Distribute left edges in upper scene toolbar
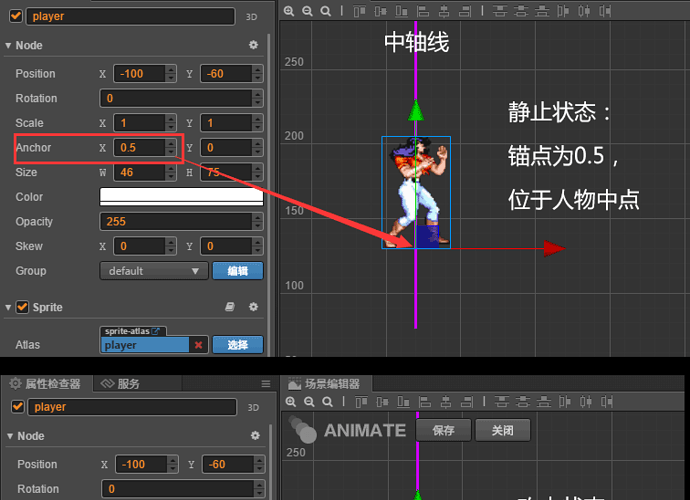The height and width of the screenshot is (500, 690). click(x=563, y=11)
